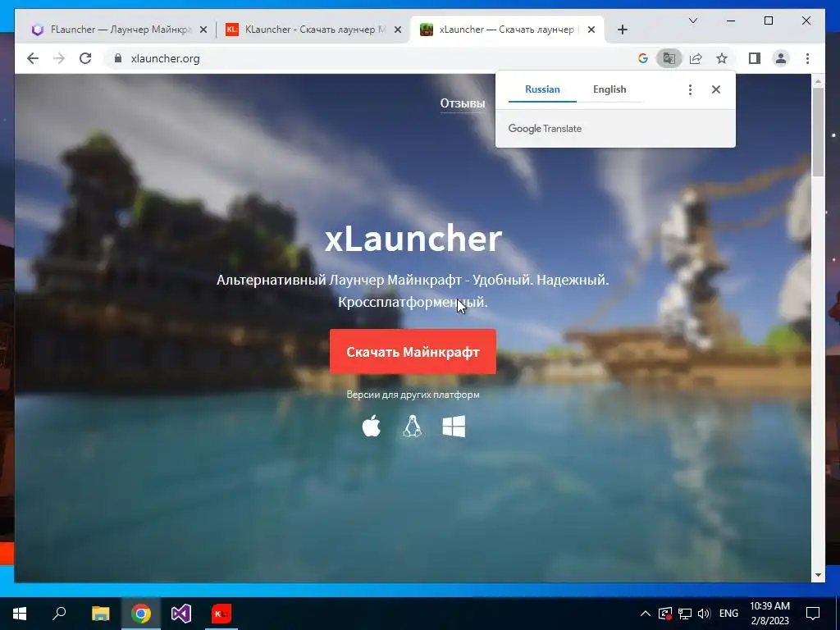Download the Windows version icon
The image size is (840, 630).
454,427
